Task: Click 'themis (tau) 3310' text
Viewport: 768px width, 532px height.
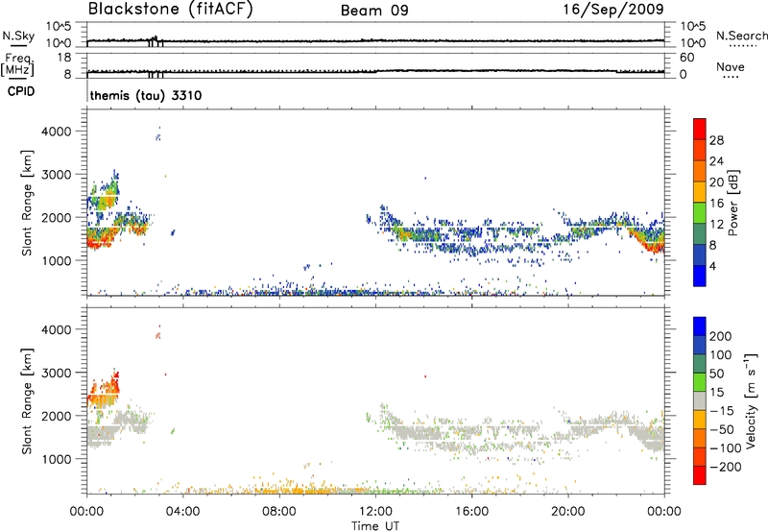Action: tap(146, 95)
